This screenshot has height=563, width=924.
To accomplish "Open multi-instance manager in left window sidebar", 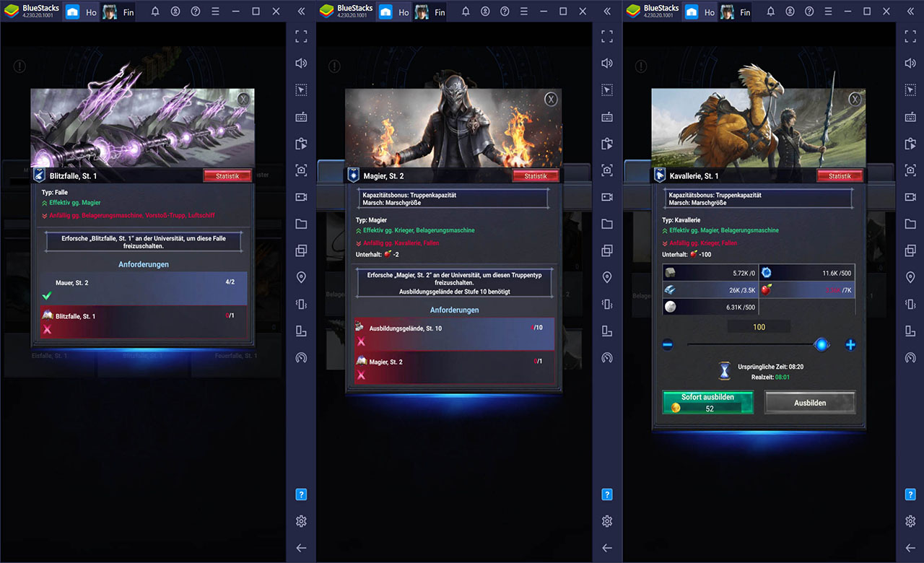I will click(301, 250).
